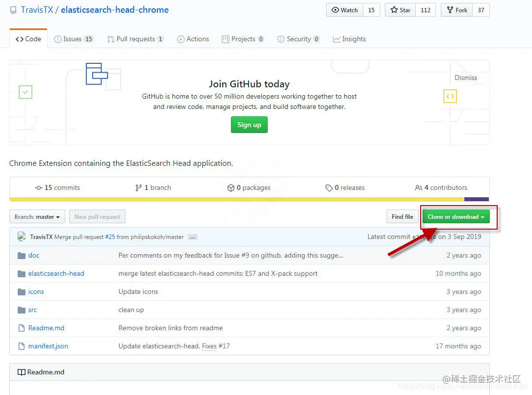
Task: Click the doc folder icon
Action: click(22, 256)
